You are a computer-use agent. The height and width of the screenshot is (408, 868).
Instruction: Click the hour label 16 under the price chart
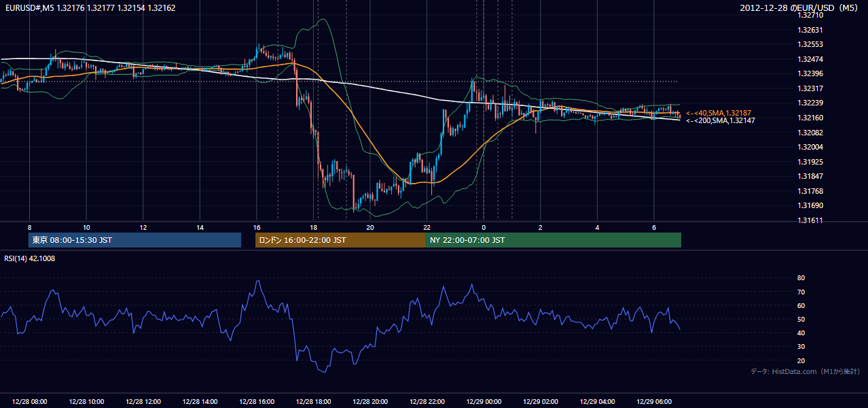[257, 227]
